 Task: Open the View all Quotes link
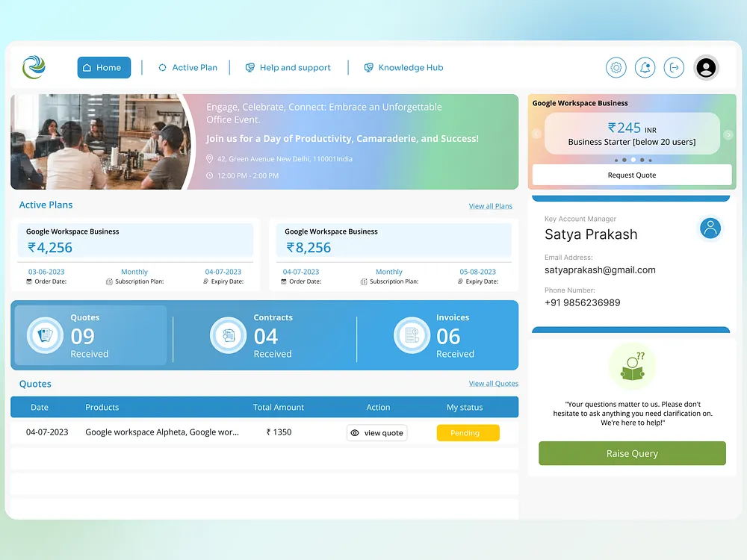(493, 383)
